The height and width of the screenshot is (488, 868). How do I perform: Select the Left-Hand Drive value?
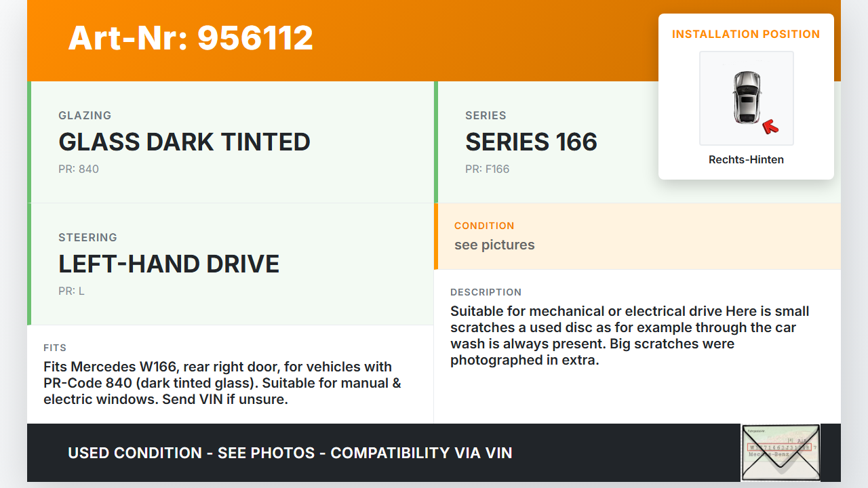click(169, 264)
